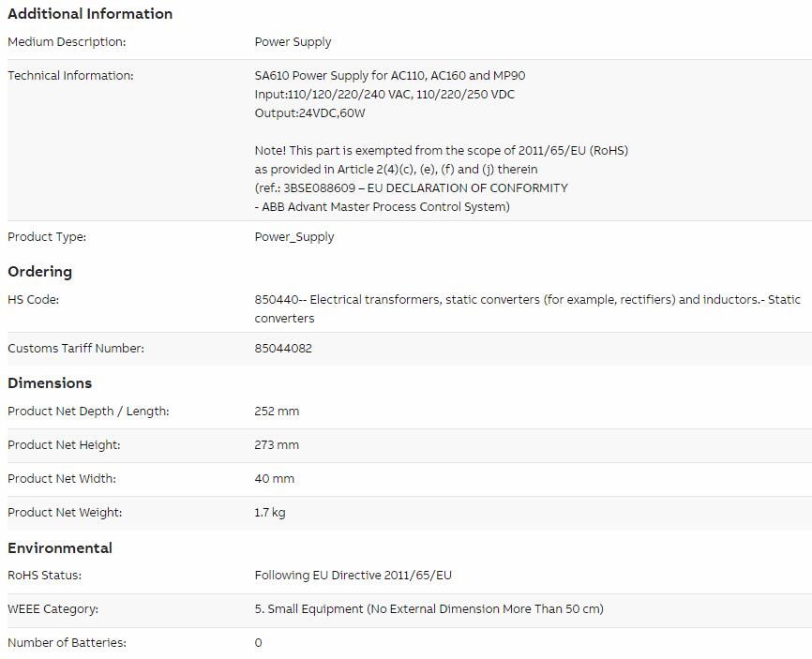Select the Power_Supply product type value

294,236
